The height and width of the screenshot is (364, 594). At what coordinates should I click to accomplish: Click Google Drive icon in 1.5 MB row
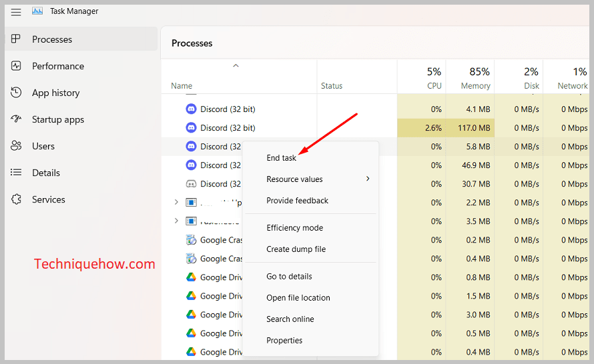(x=191, y=295)
